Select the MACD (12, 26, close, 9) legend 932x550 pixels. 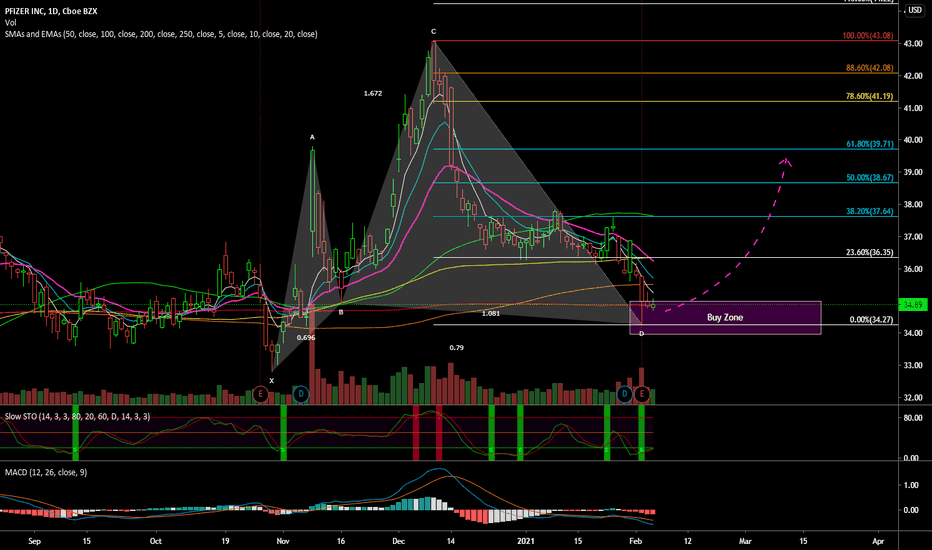[x=46, y=472]
